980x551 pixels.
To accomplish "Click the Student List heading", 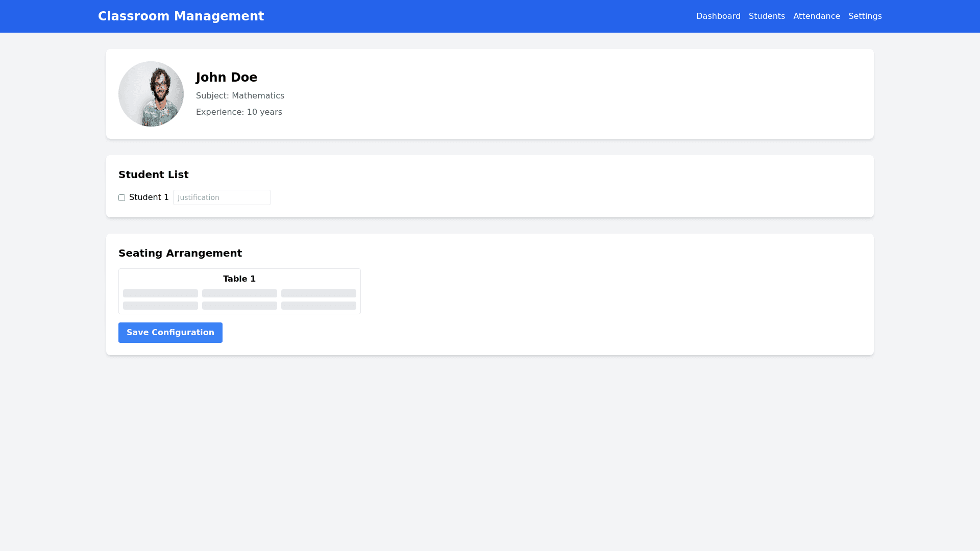I will 153,175.
